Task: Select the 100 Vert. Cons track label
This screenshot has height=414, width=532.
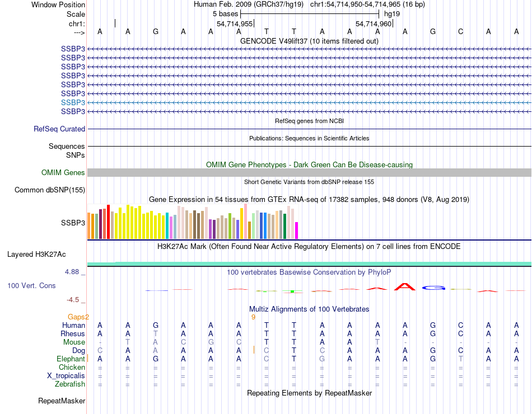Action: click(31, 285)
